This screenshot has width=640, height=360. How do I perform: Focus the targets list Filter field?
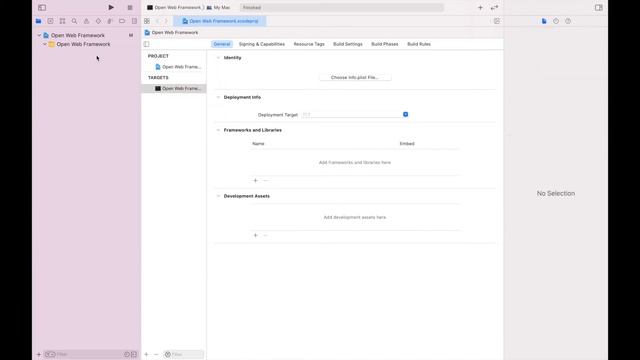[x=183, y=354]
